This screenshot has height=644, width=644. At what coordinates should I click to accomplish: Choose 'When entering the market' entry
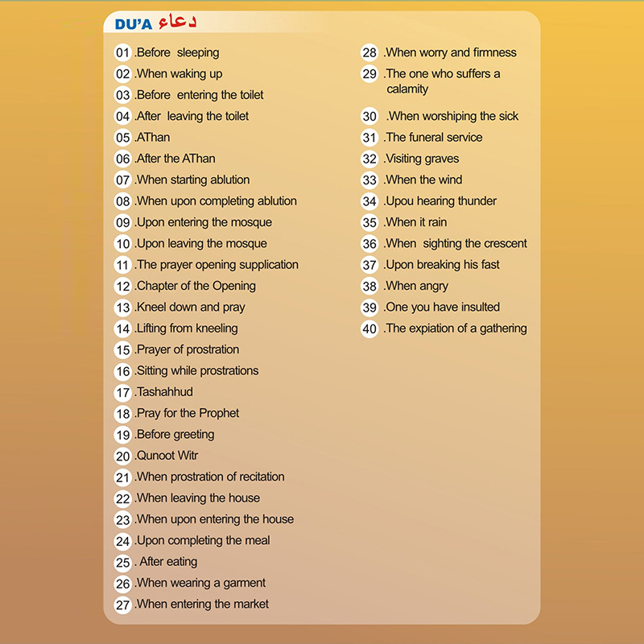coord(202,604)
